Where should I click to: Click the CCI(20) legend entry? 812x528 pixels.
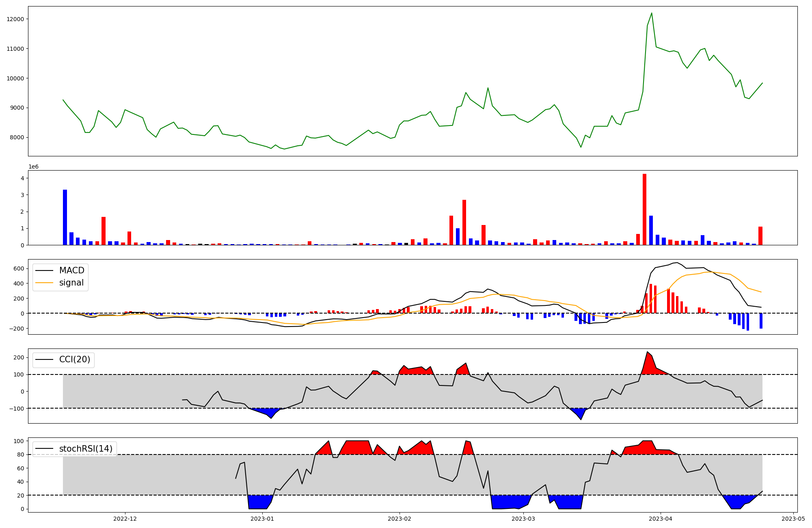[75, 359]
